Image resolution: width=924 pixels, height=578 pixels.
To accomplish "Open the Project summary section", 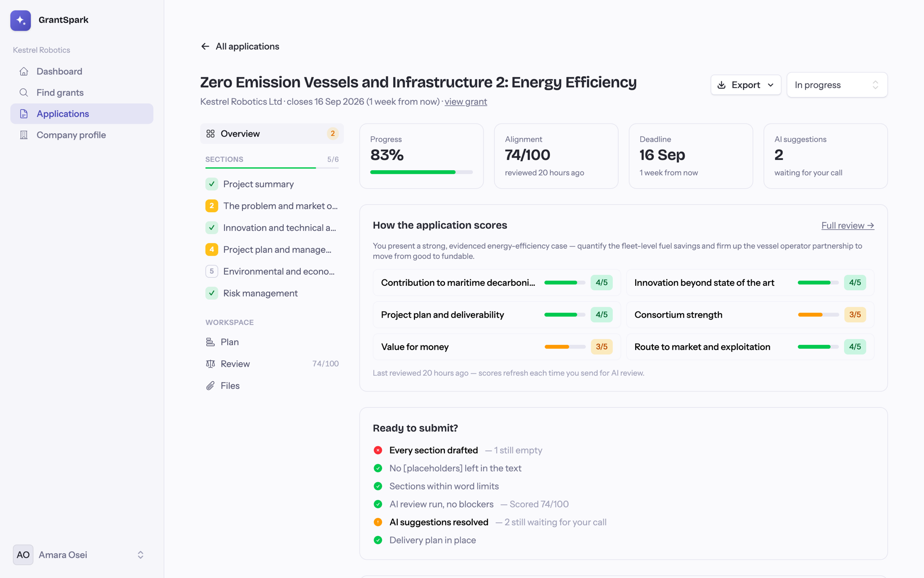I will pos(272,184).
